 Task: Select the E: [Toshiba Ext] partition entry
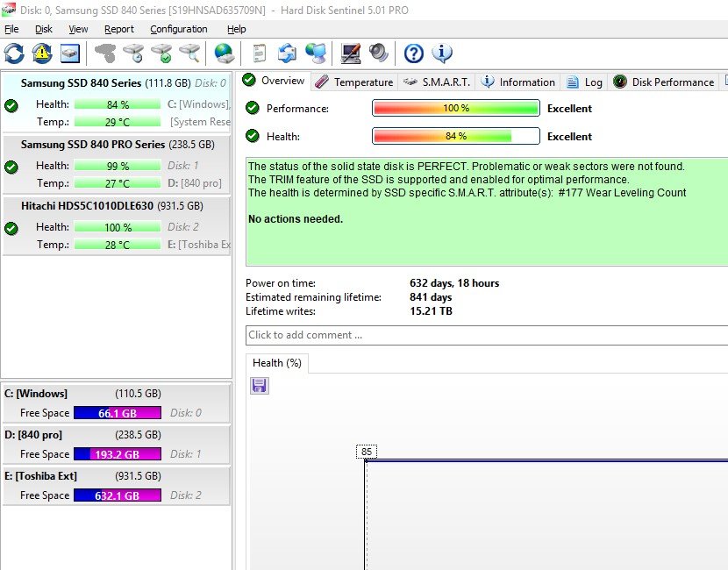(x=117, y=485)
